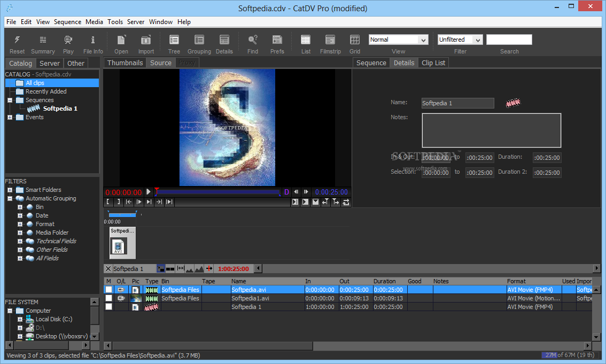
Task: Switch to the Source tab
Action: 161,63
